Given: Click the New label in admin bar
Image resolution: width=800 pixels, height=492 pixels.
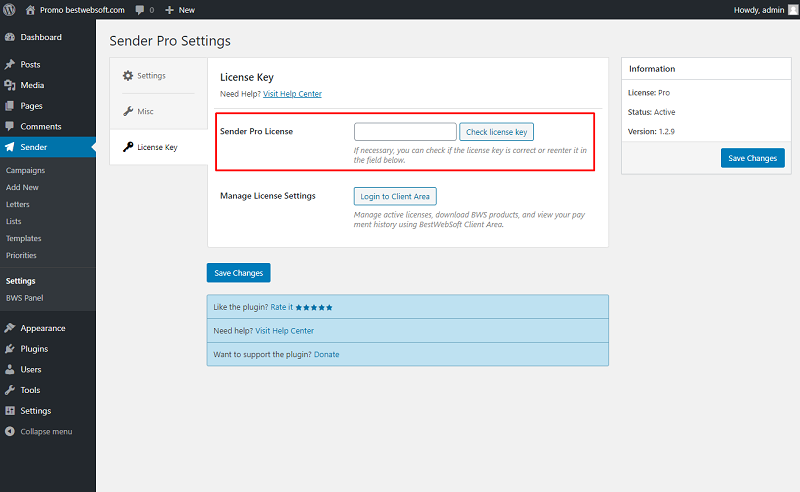Looking at the screenshot, I should pos(187,10).
